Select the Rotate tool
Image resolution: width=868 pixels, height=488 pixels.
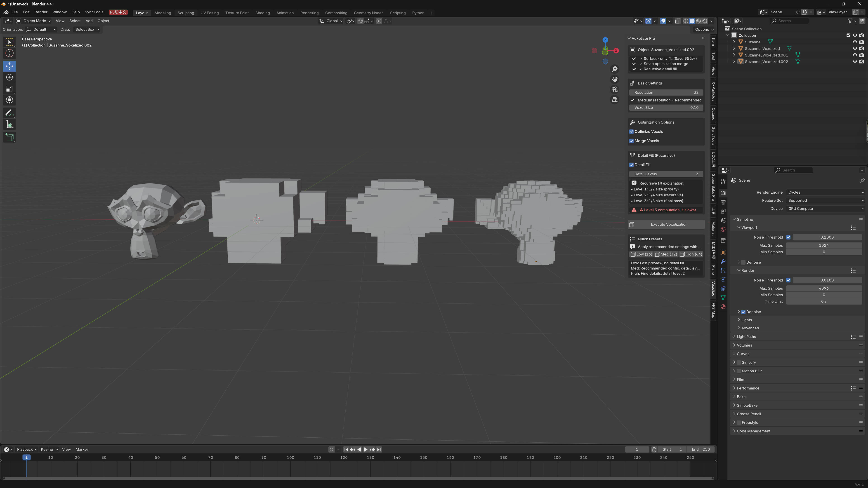pyautogui.click(x=9, y=77)
